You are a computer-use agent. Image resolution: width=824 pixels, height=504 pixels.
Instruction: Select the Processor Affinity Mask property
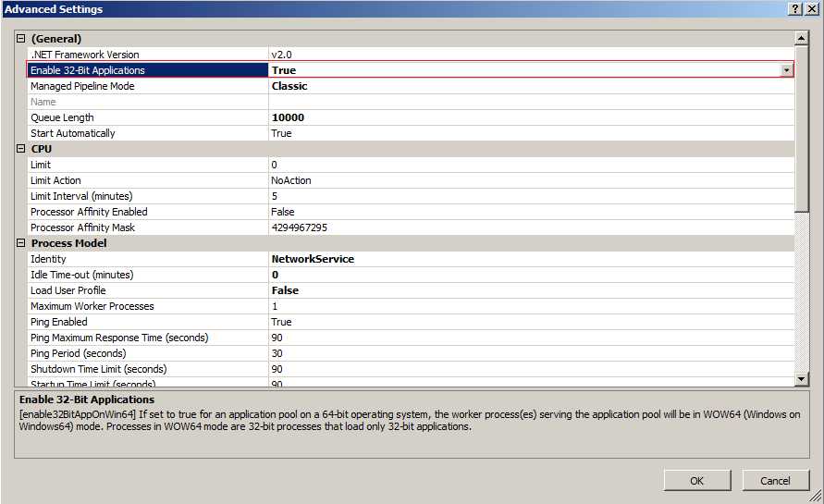click(82, 228)
